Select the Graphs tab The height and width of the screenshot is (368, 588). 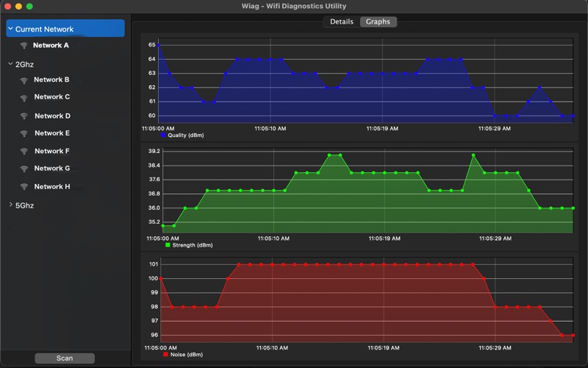[x=378, y=22]
